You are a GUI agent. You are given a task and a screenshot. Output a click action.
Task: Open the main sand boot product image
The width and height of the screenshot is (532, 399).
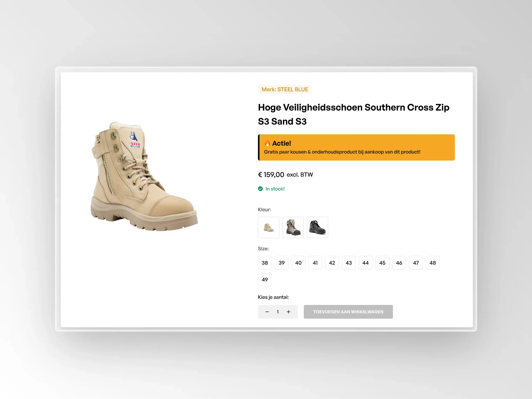(x=144, y=177)
